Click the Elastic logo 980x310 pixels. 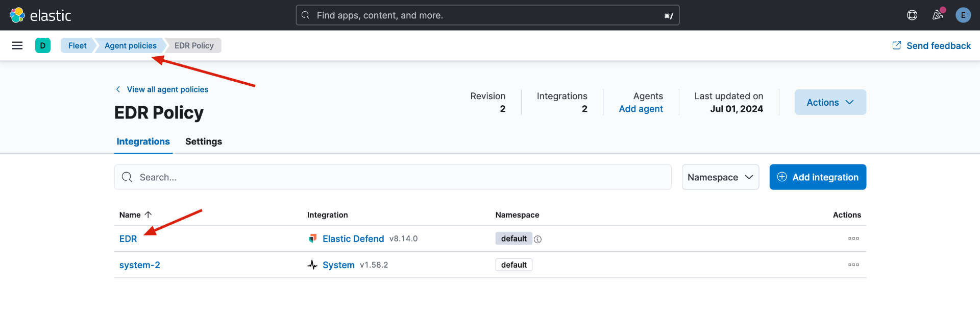40,15
